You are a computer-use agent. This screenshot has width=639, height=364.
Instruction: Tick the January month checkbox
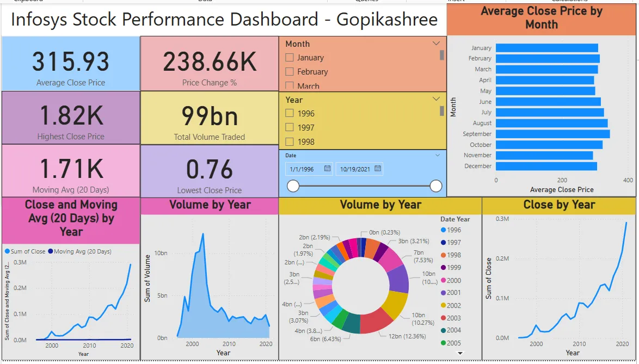point(290,58)
